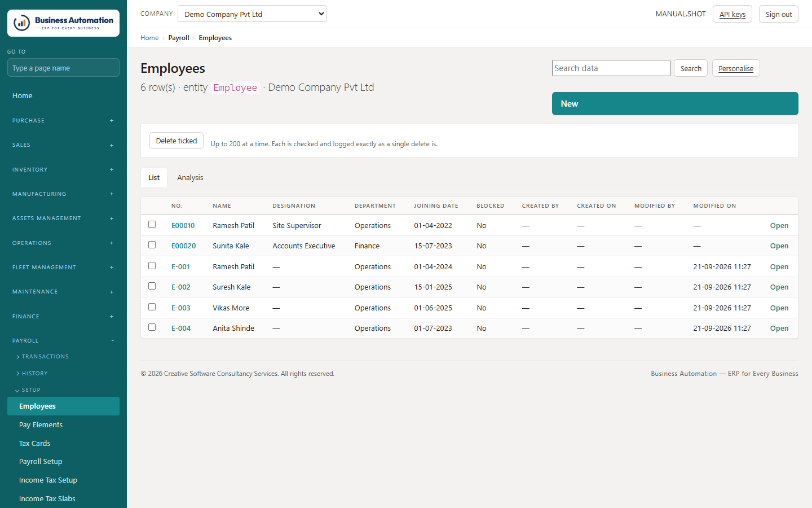Expand the Finance sidebar section
The width and height of the screenshot is (812, 508).
[x=63, y=317]
